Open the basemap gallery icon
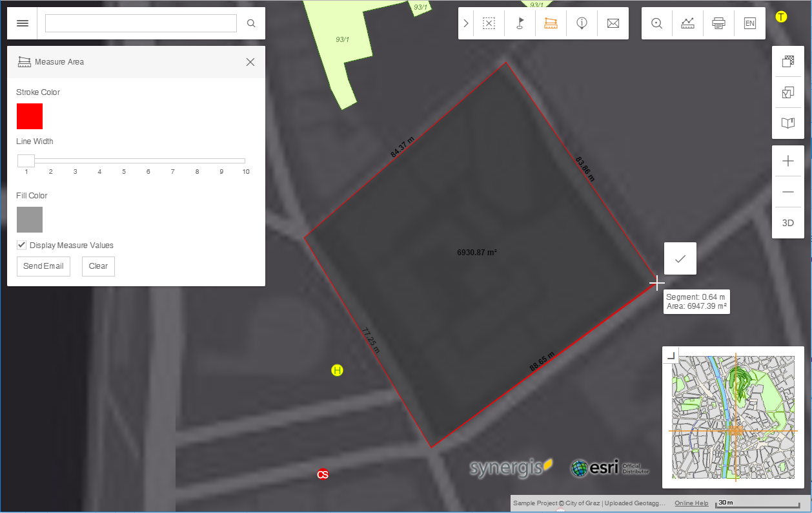The image size is (812, 513). click(787, 61)
